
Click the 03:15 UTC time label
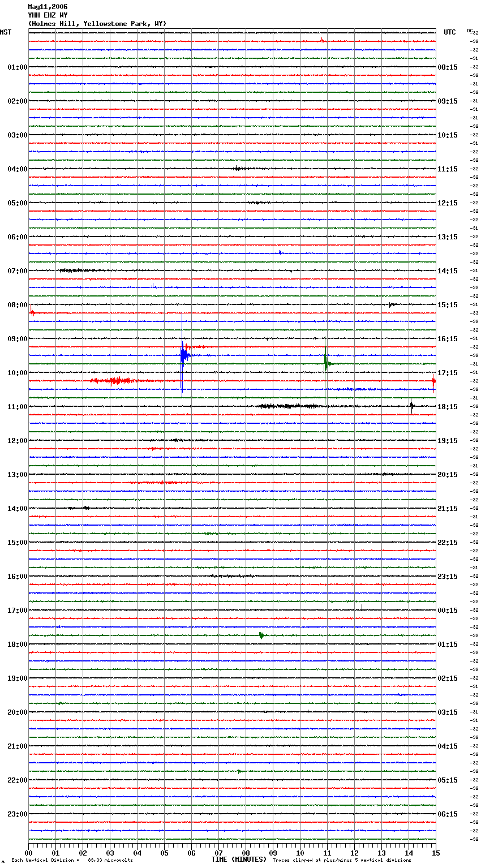448,712
